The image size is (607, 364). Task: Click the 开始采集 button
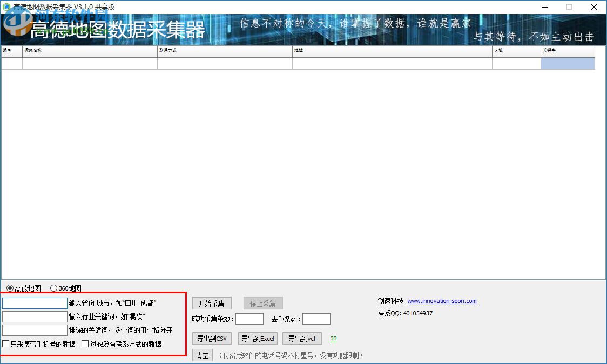coord(211,303)
